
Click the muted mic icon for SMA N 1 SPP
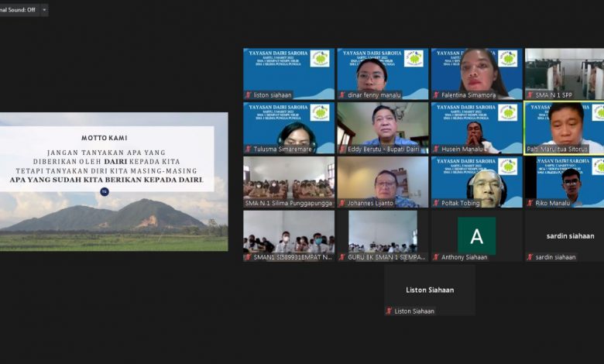pos(530,95)
